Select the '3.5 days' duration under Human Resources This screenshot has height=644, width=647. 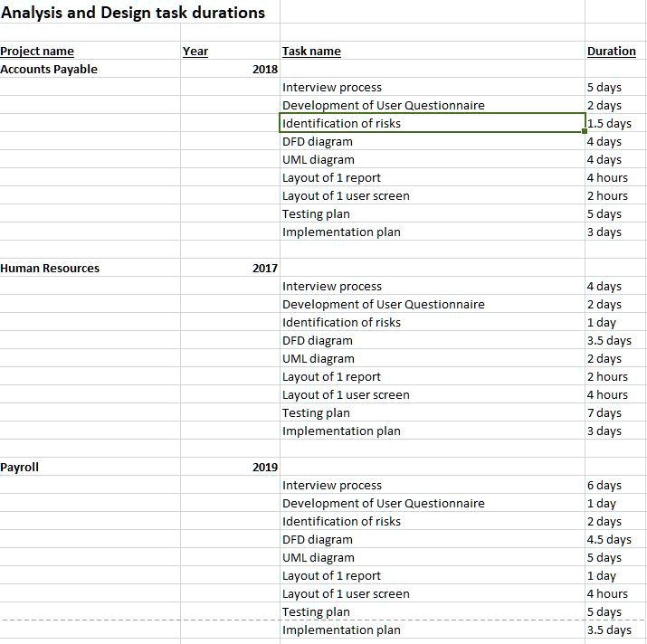609,341
